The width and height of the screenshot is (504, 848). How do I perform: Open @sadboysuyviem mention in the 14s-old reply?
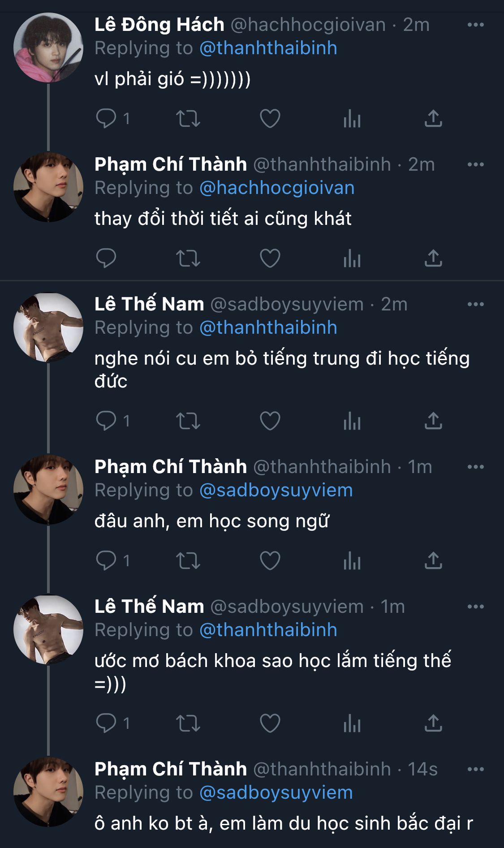click(276, 793)
